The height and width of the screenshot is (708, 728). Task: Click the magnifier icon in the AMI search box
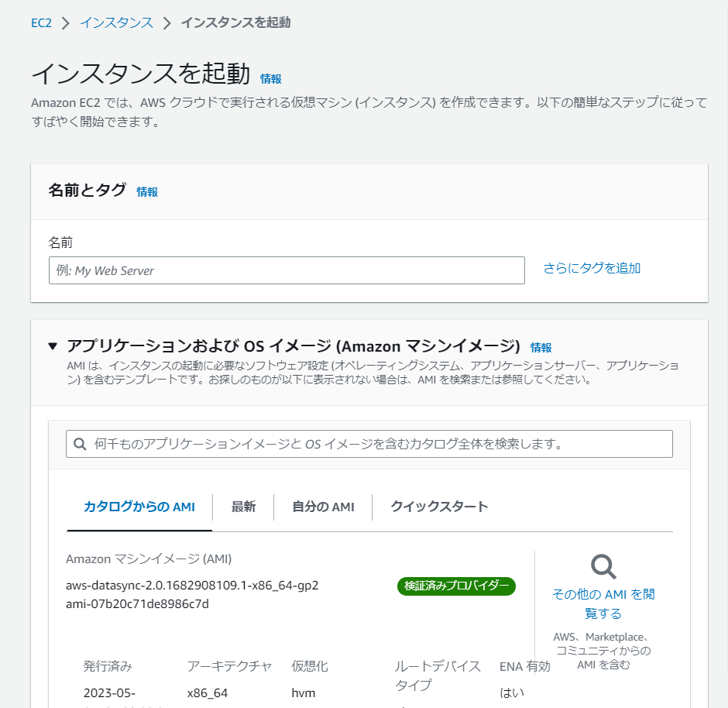(80, 444)
